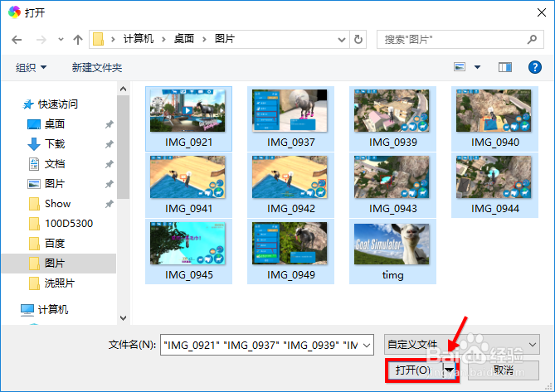The image size is (555, 392).
Task: Open 桌面 in the sidebar
Action: click(x=55, y=124)
